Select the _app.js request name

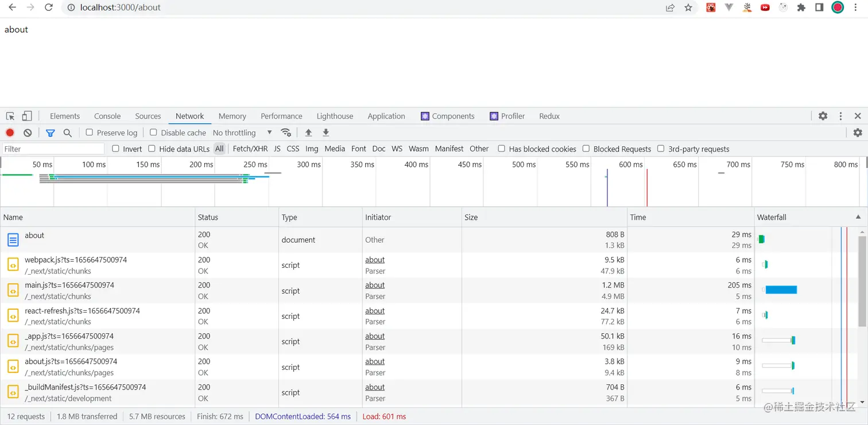69,336
